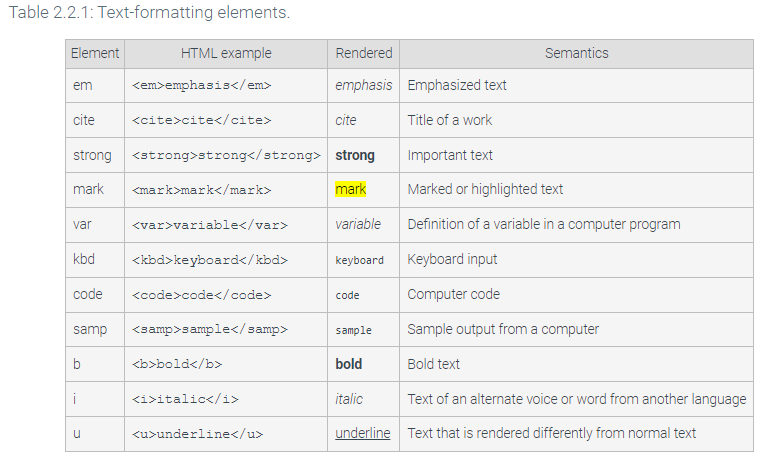Click the "HTML example" column header
Image resolution: width=773 pixels, height=468 pixels.
pos(226,53)
